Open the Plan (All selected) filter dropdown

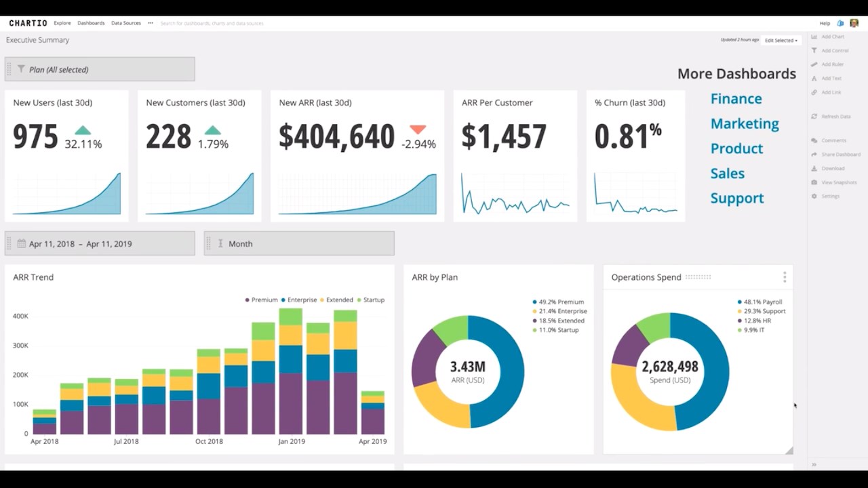100,69
